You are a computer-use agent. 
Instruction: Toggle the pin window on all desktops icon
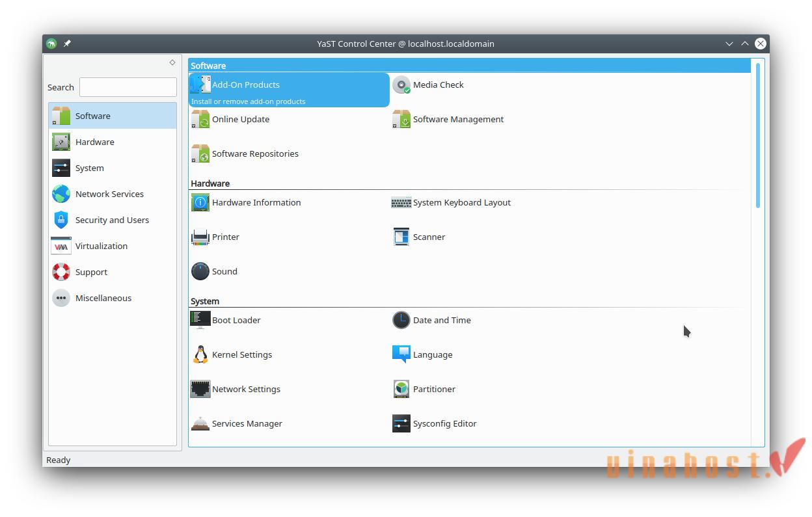click(68, 44)
